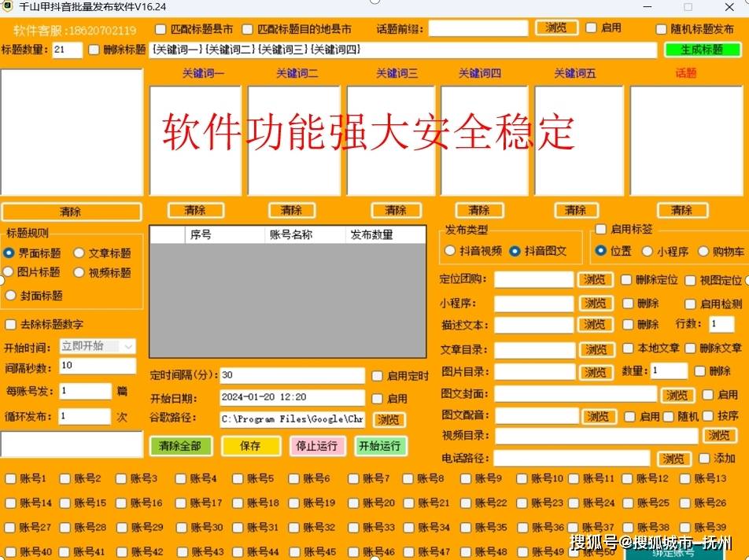Select the 位置 radio button
This screenshot has width=749, height=560.
coord(601,251)
